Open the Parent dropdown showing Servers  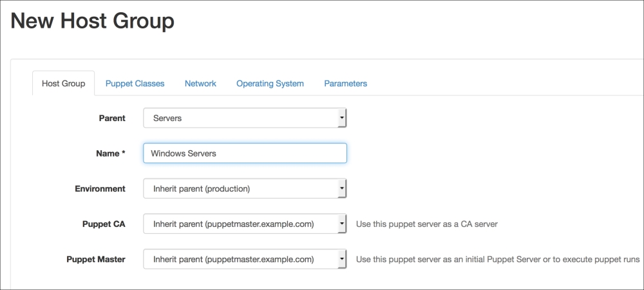pyautogui.click(x=245, y=118)
